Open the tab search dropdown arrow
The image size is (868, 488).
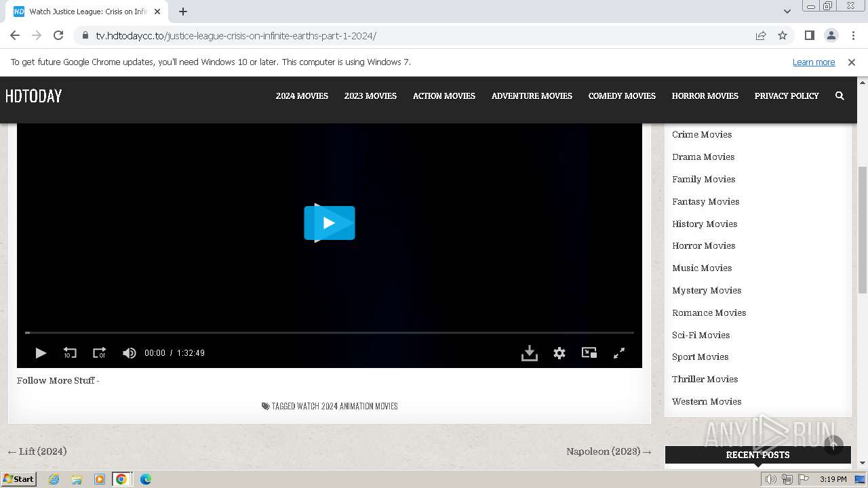787,12
